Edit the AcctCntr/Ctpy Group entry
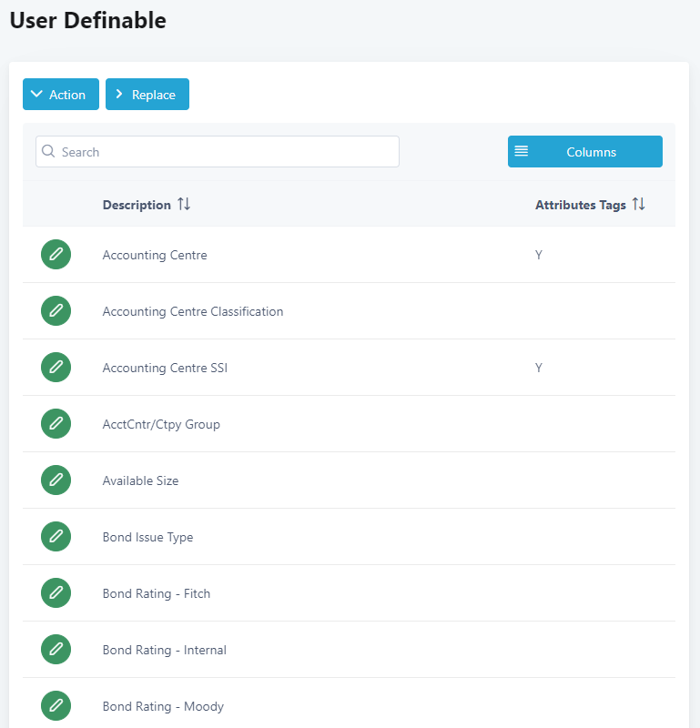 56,424
